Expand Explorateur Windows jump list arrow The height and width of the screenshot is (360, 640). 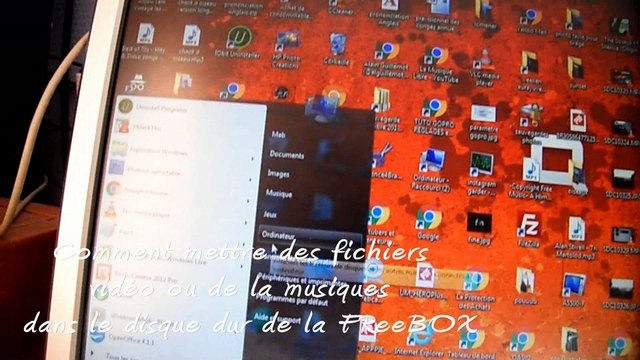coord(252,158)
